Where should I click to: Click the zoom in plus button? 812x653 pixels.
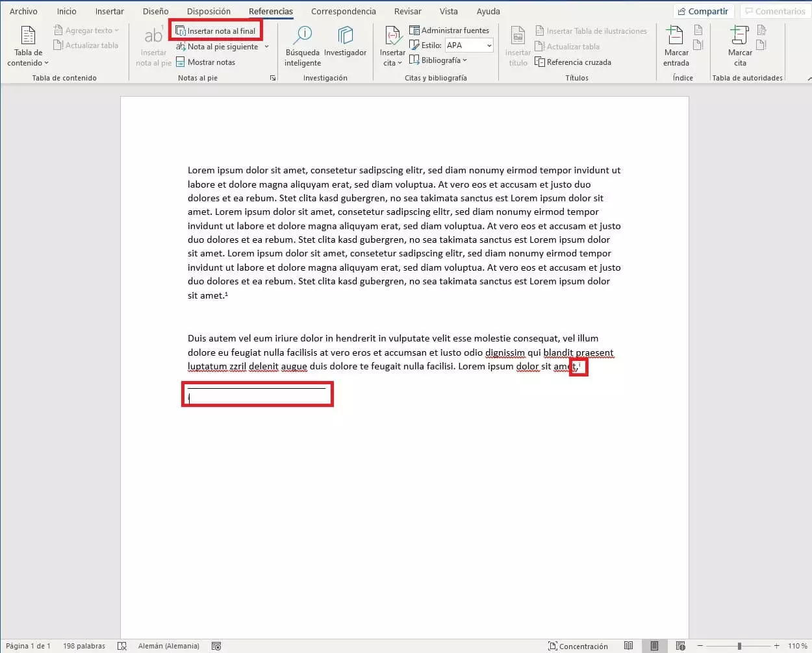tap(776, 646)
